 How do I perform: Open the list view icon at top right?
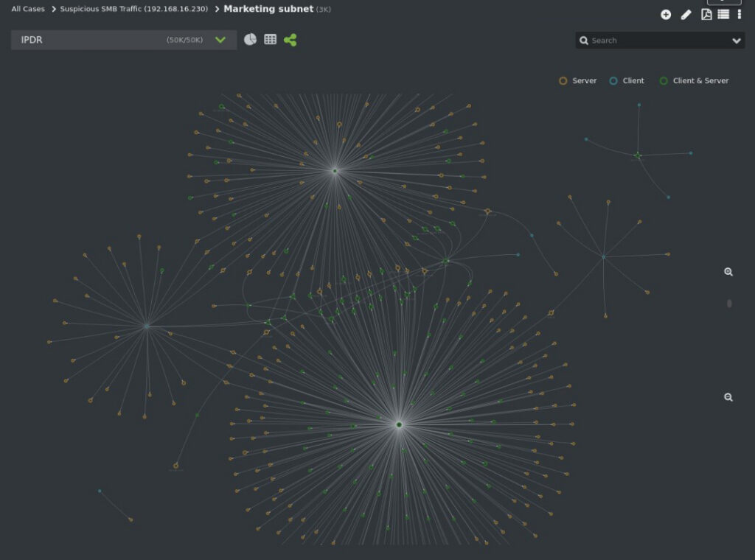pyautogui.click(x=723, y=15)
